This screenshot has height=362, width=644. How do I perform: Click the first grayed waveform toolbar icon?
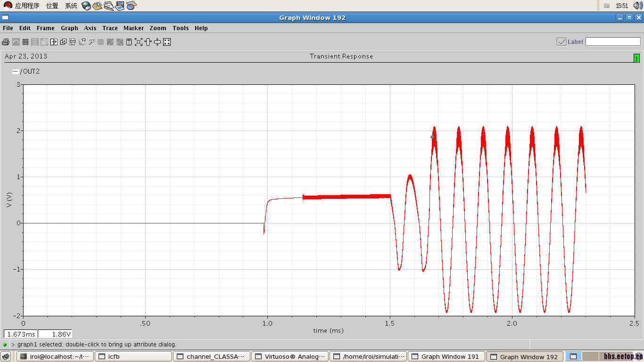(110, 42)
